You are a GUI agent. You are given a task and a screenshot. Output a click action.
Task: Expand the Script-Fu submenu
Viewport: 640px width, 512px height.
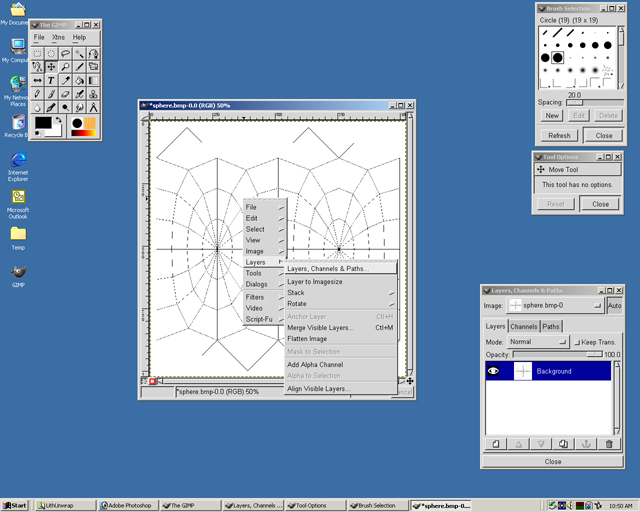tap(264, 319)
